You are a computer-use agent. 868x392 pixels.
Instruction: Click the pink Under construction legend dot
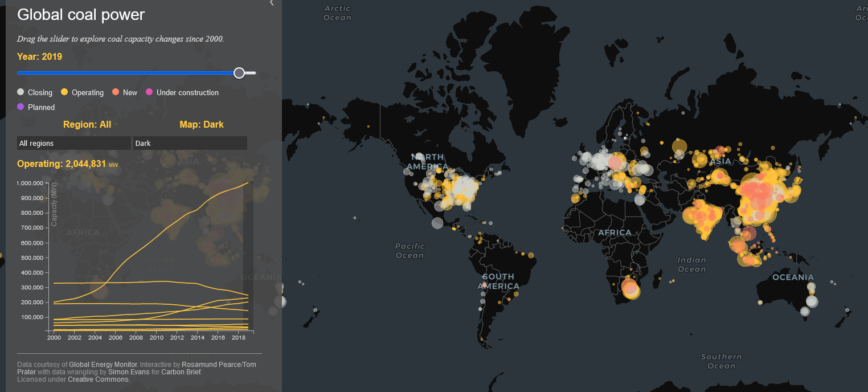[x=149, y=92]
